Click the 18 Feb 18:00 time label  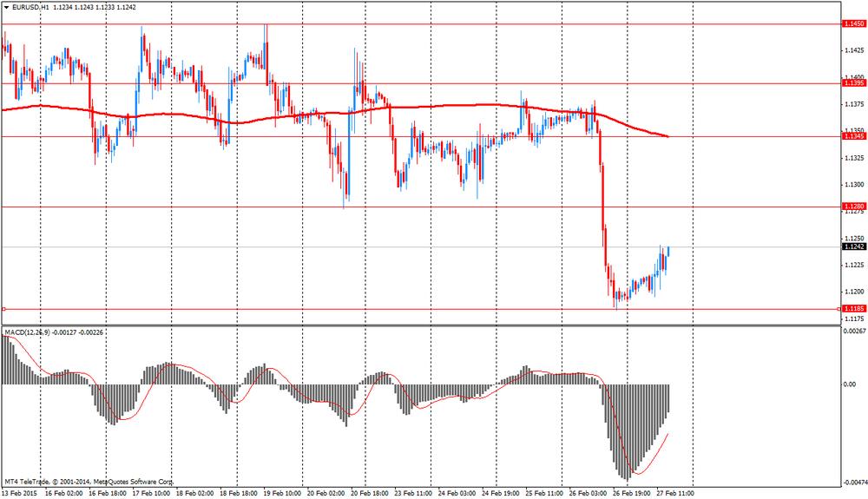pyautogui.click(x=239, y=494)
